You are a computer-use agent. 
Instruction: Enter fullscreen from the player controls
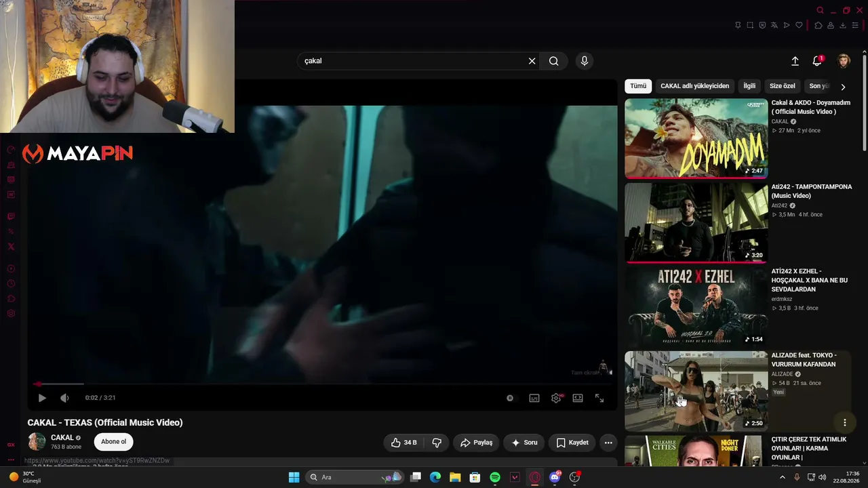pyautogui.click(x=599, y=398)
